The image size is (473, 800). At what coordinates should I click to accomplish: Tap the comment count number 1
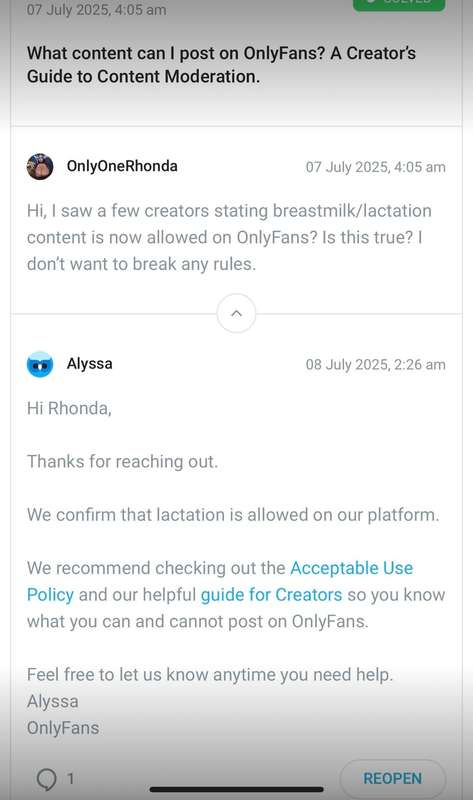pyautogui.click(x=70, y=779)
